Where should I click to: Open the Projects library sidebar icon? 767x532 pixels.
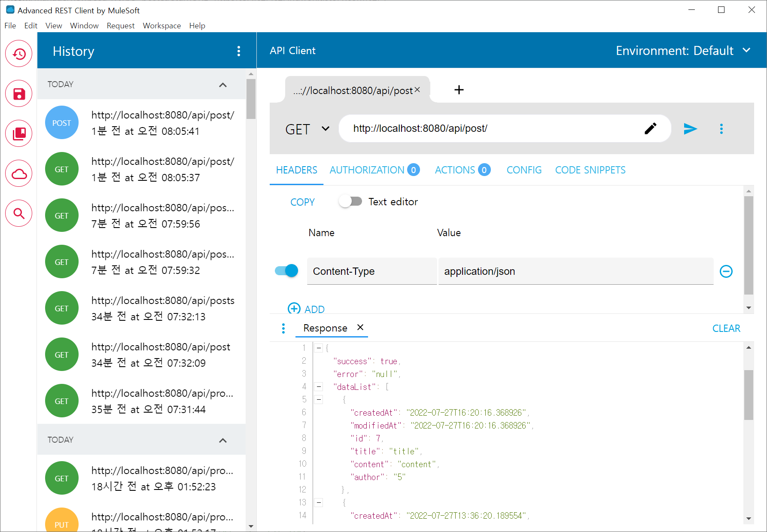coord(19,134)
